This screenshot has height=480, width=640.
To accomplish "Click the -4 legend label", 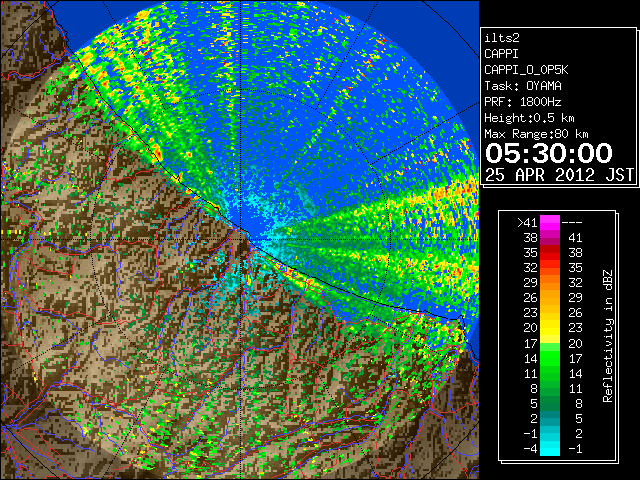I will tap(530, 449).
